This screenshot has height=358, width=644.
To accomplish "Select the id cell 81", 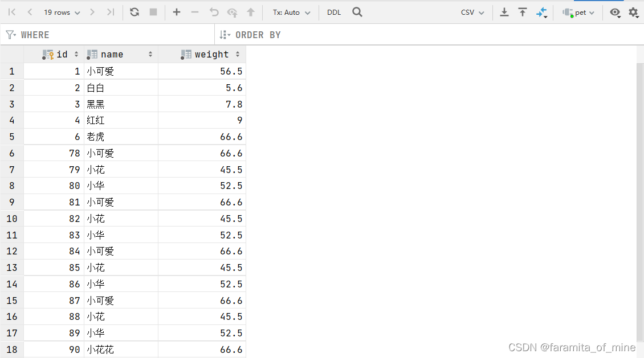I will point(54,202).
